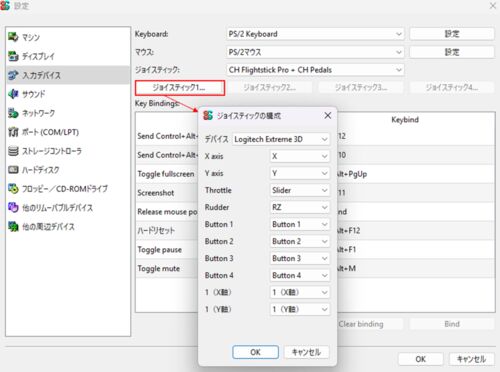Open ジョイスティック type dropdown
Image resolution: width=500 pixels, height=372 pixels.
[x=315, y=70]
